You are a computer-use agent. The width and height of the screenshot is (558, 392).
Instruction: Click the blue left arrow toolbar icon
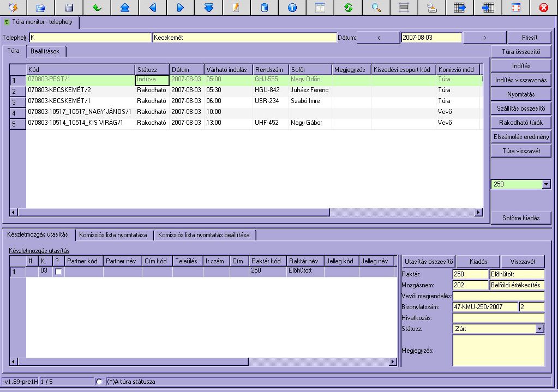coord(153,8)
